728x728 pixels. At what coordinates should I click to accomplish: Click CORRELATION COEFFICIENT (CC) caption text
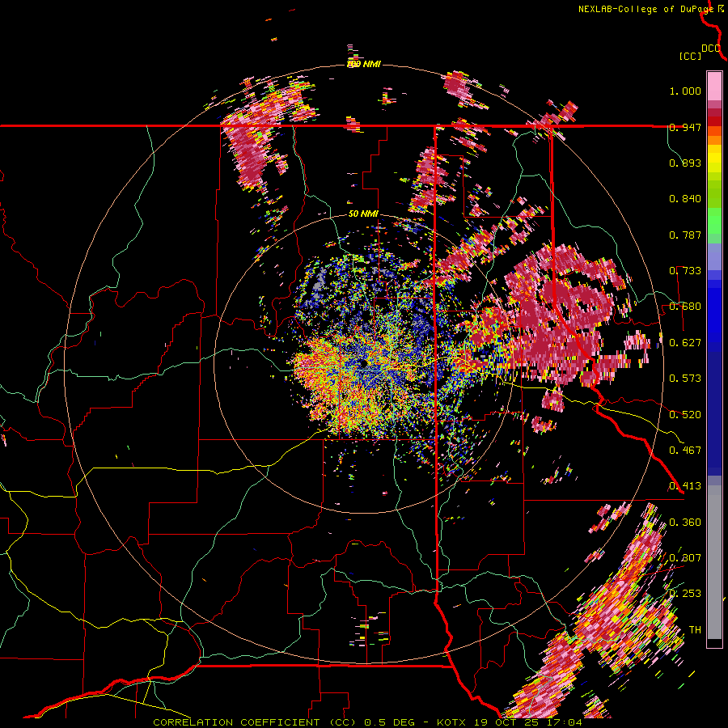[x=256, y=722]
